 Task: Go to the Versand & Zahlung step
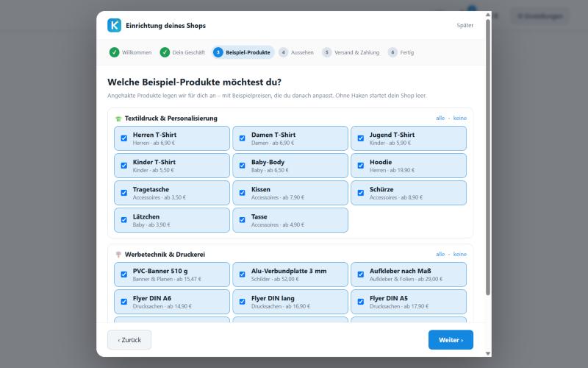pyautogui.click(x=351, y=52)
